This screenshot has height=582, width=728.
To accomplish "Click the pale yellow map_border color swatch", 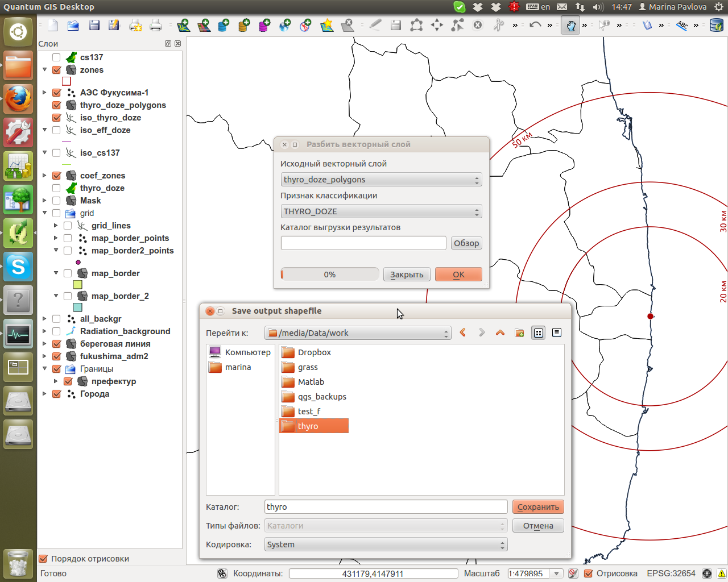I will tap(78, 285).
